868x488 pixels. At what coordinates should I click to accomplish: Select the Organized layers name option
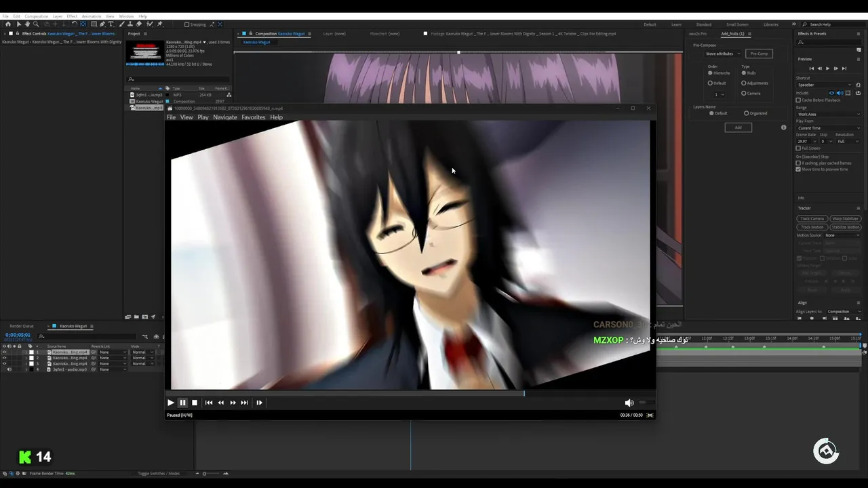tap(746, 113)
